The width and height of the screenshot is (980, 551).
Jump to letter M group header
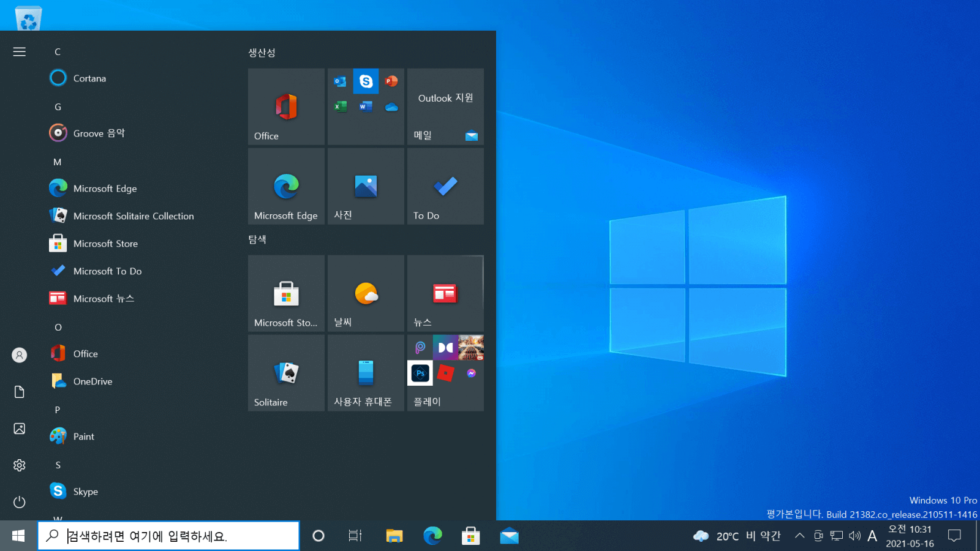pyautogui.click(x=58, y=162)
